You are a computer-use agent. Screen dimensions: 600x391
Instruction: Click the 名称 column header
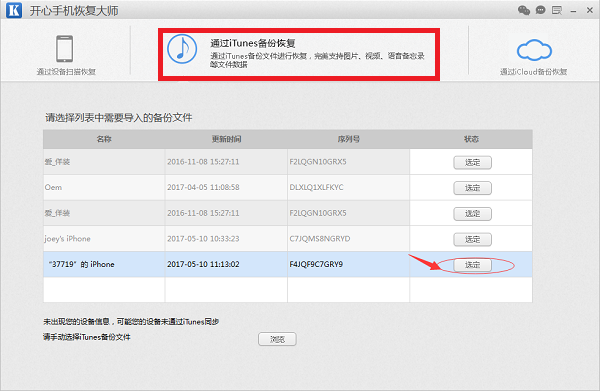coord(104,139)
